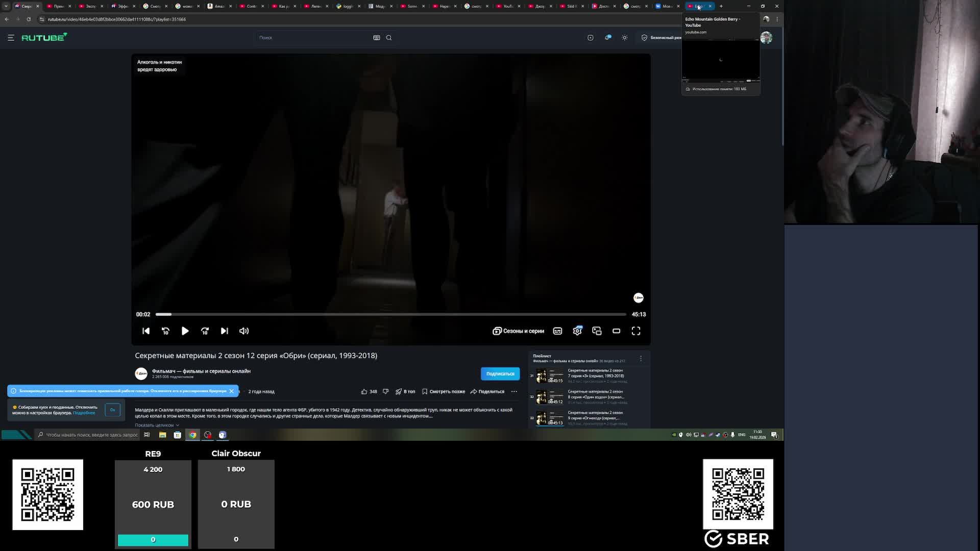Viewport: 980px width, 551px height.
Task: Open Сезоны и серии episode list
Action: [518, 331]
